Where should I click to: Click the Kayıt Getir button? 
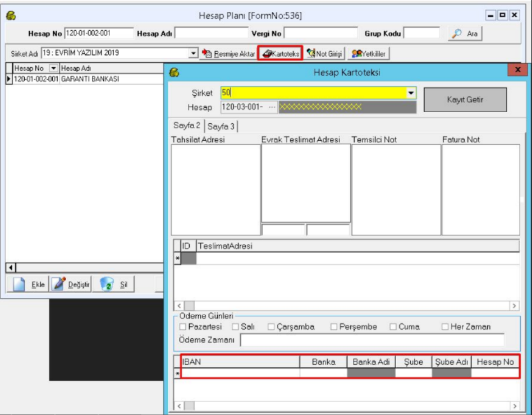click(x=465, y=100)
